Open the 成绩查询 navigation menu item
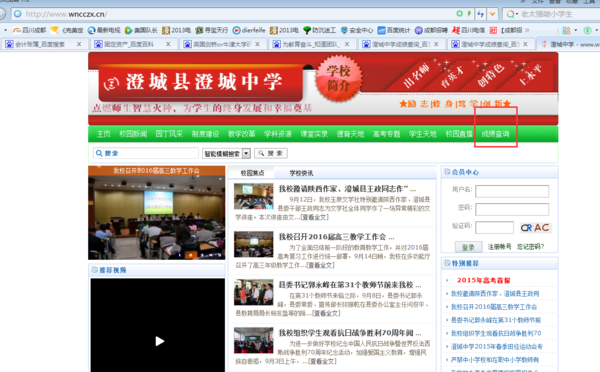The width and height of the screenshot is (600, 372). coord(496,134)
